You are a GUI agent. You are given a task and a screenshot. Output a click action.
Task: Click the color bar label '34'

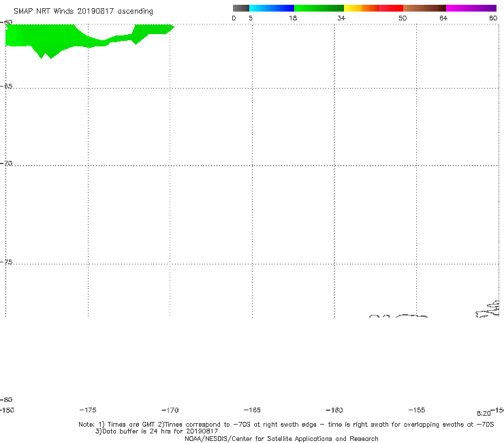(x=341, y=18)
